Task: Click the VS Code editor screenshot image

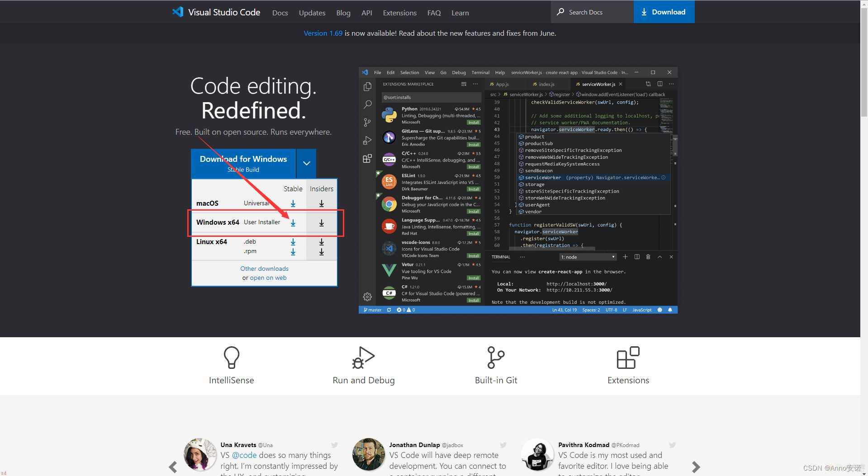Action: (518, 190)
